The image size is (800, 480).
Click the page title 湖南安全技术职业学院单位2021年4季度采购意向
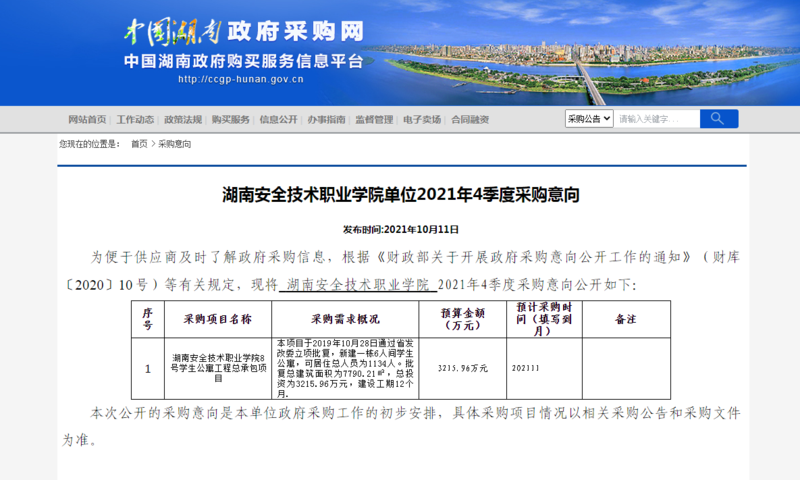[x=401, y=195]
